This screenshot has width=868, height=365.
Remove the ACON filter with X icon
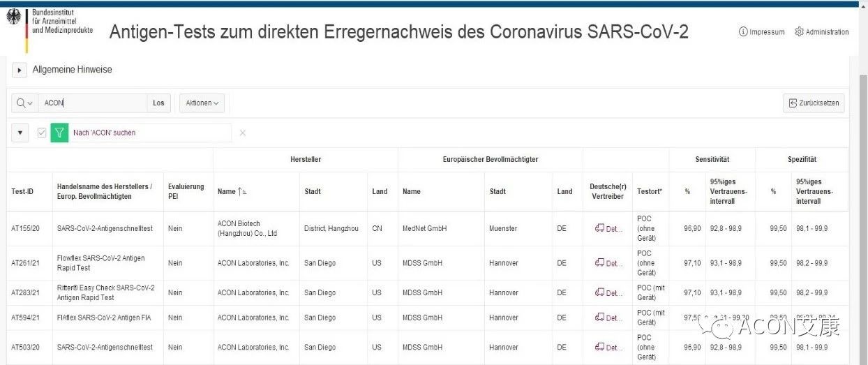[243, 133]
